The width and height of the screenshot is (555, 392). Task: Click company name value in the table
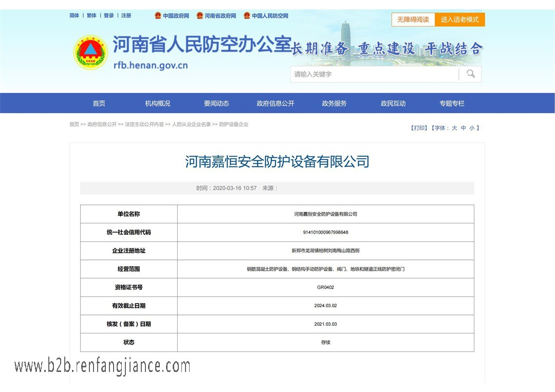[x=326, y=214]
